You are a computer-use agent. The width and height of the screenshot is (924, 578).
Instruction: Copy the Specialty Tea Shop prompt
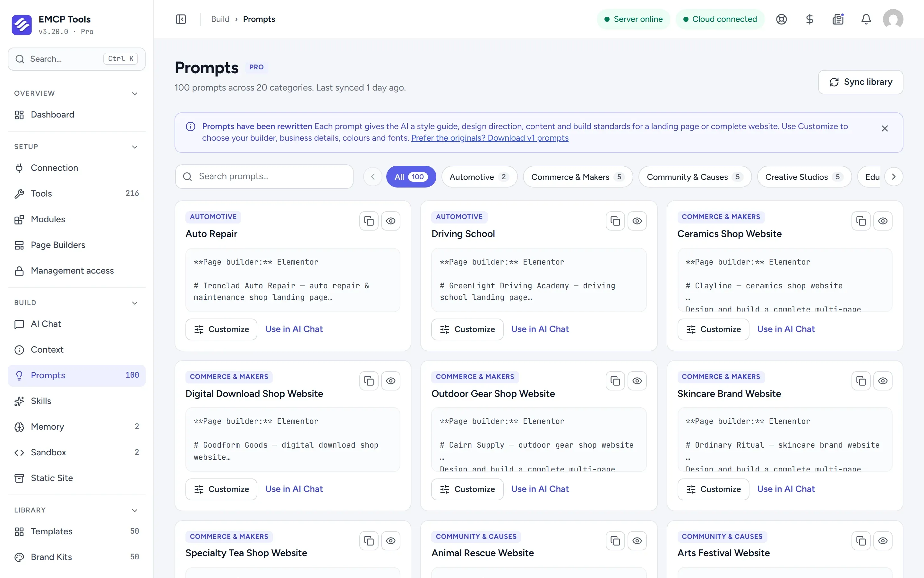368,540
